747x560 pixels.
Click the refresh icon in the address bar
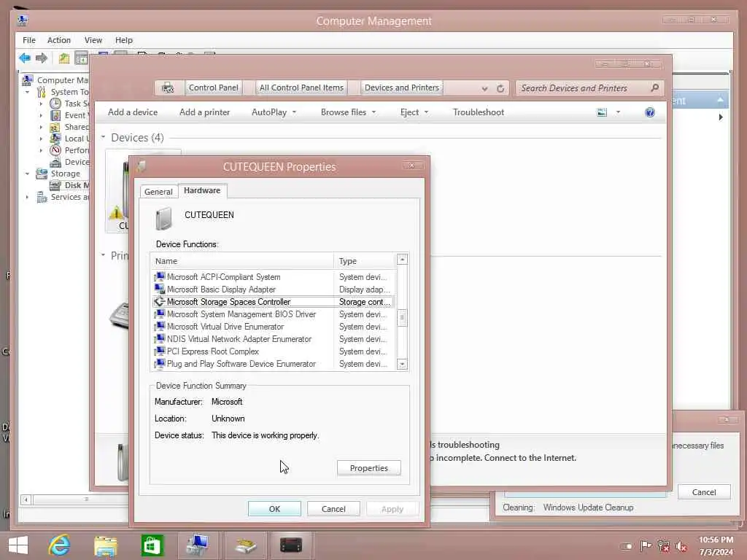point(500,88)
